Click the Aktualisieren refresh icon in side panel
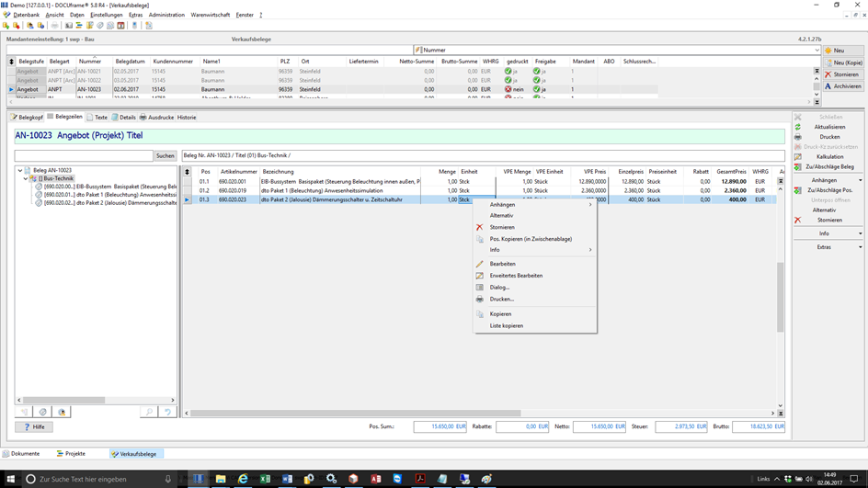The image size is (868, 488). coord(798,127)
